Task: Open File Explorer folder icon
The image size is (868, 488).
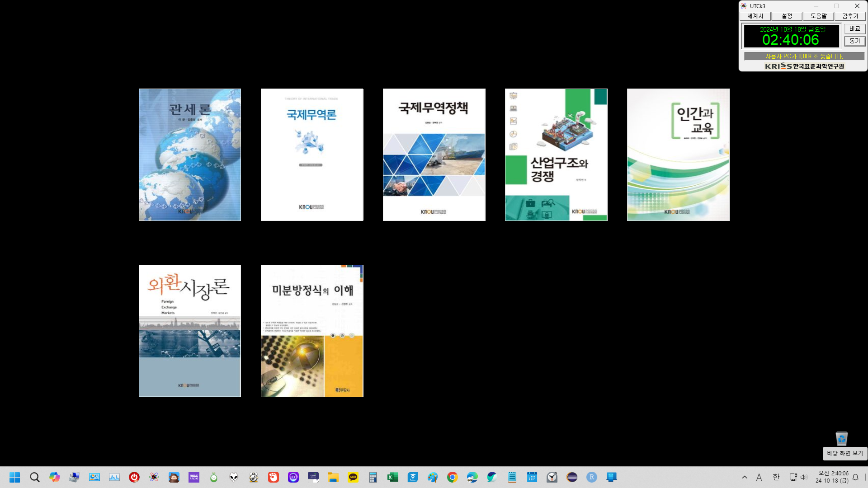Action: click(333, 477)
